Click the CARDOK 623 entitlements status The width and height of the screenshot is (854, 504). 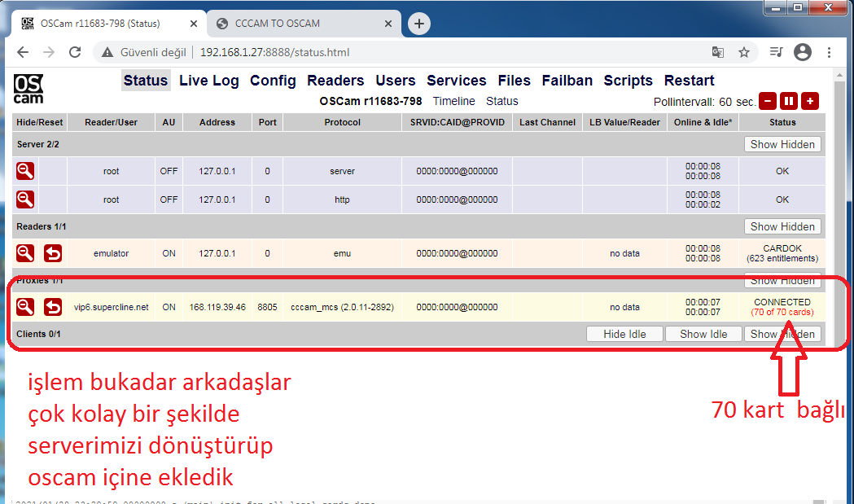(782, 253)
